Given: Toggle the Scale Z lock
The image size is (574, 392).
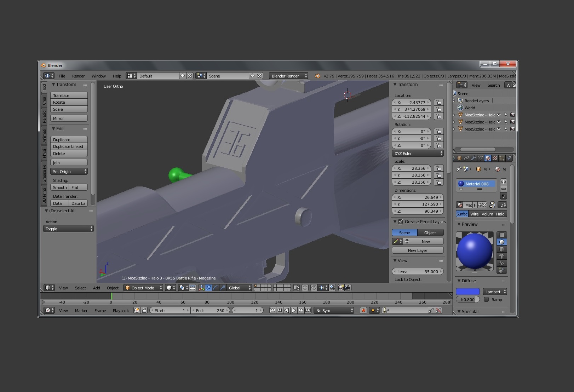Looking at the screenshot, I should (439, 182).
